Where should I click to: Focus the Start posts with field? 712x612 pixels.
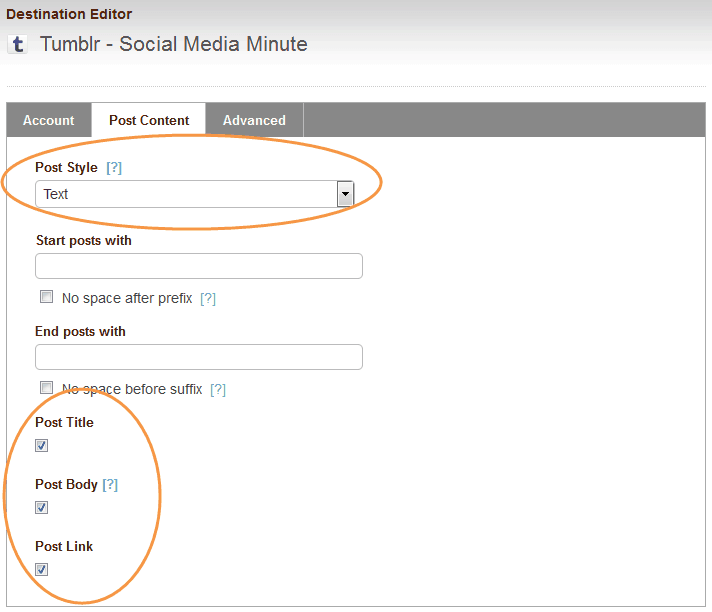pyautogui.click(x=199, y=266)
